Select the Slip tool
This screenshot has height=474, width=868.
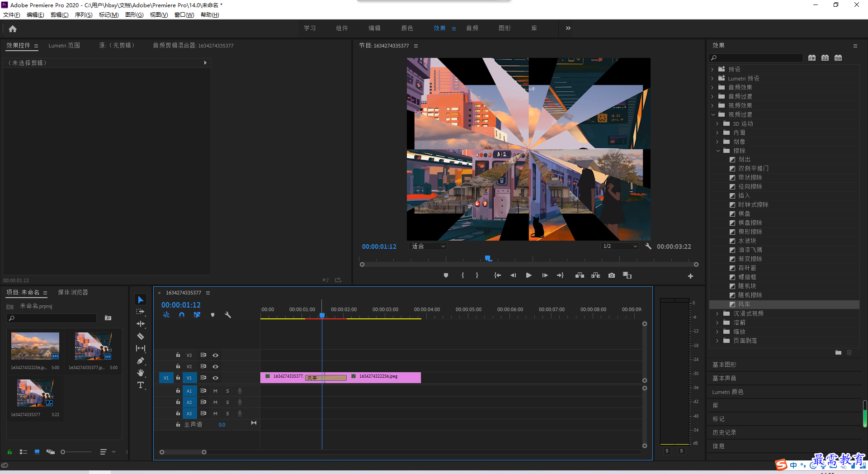[141, 348]
